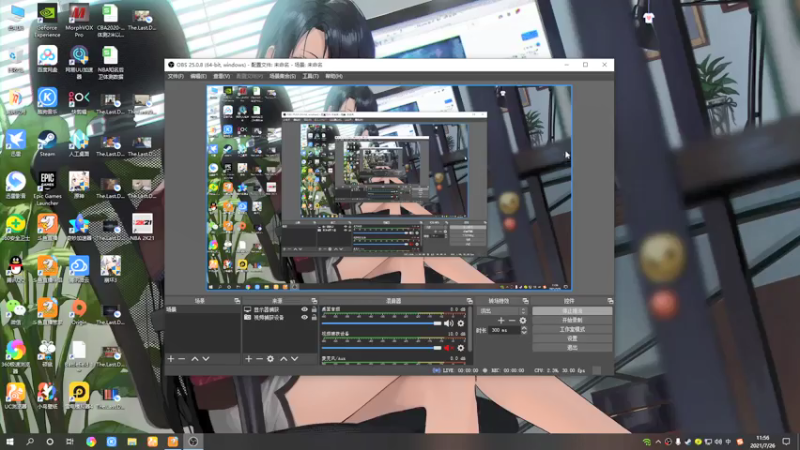Toggle lock for display capture source
This screenshot has width=800, height=450.
(x=314, y=310)
